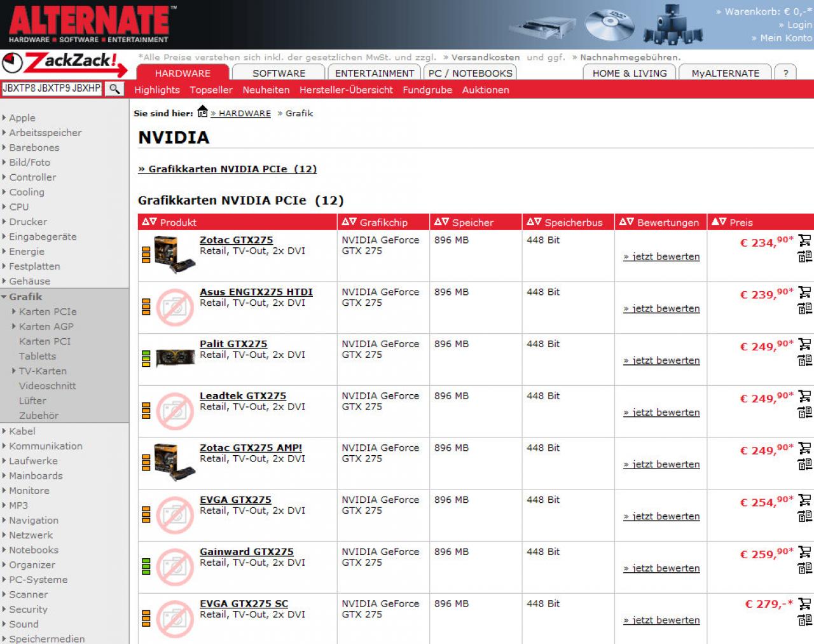Open Karten PCI in sidebar
814x644 pixels.
click(45, 341)
